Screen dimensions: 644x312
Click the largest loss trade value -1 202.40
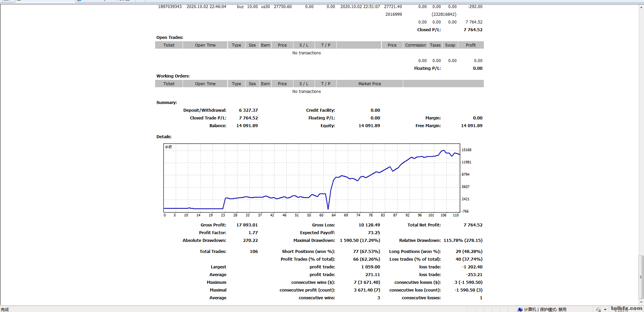click(472, 267)
